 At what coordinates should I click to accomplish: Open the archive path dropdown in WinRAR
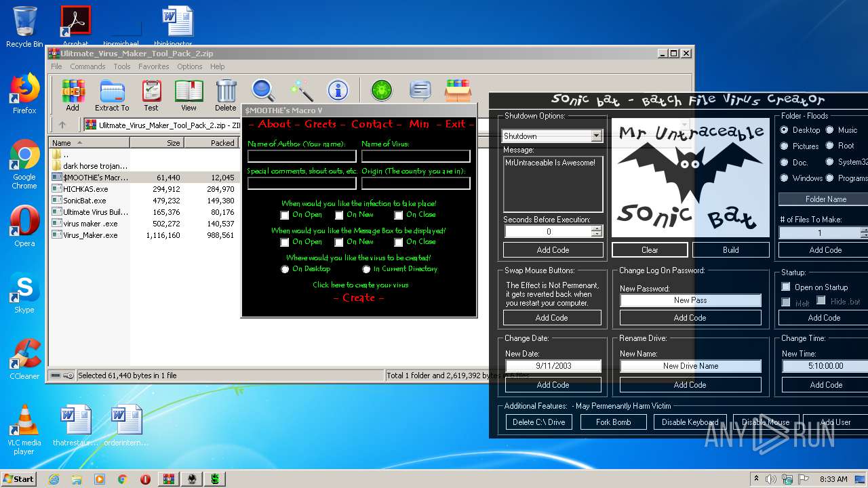(x=684, y=125)
